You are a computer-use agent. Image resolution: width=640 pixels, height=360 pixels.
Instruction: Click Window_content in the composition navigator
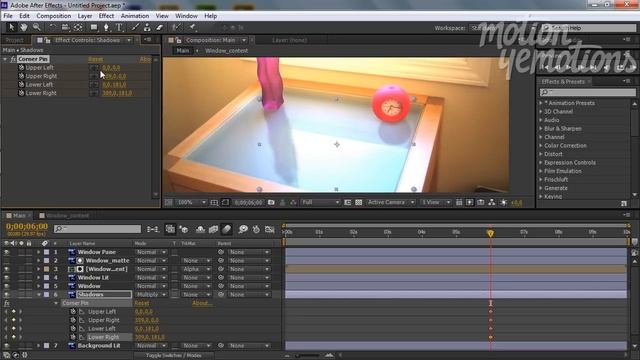point(227,51)
